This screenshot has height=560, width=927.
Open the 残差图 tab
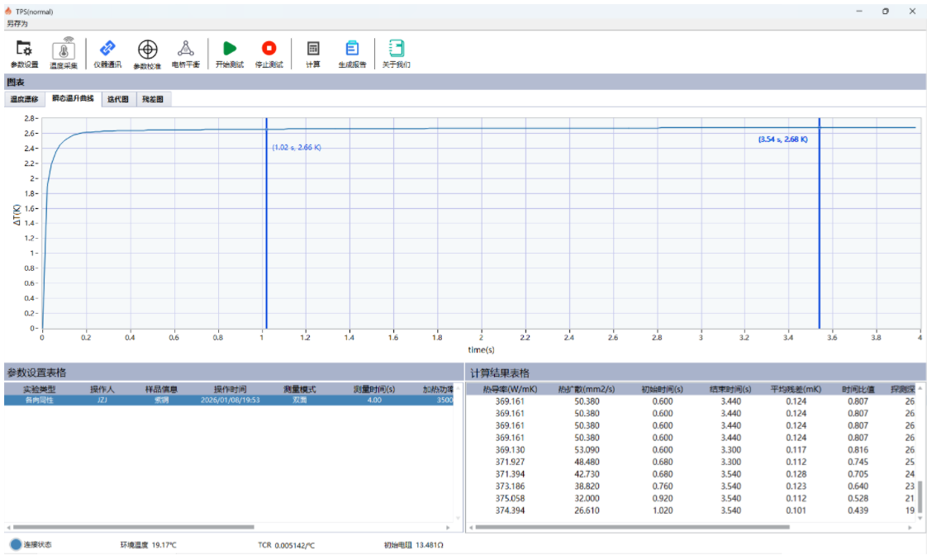click(153, 99)
